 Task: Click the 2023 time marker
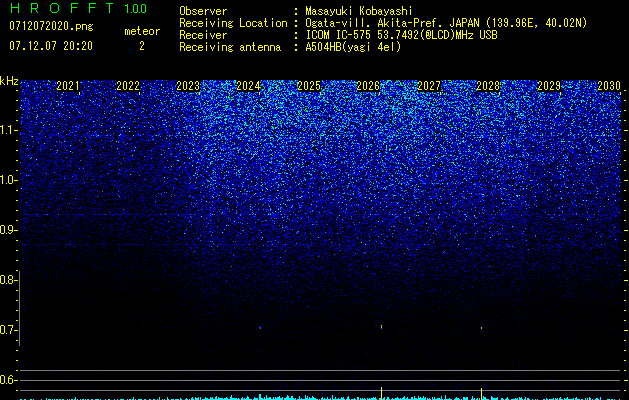click(x=188, y=86)
